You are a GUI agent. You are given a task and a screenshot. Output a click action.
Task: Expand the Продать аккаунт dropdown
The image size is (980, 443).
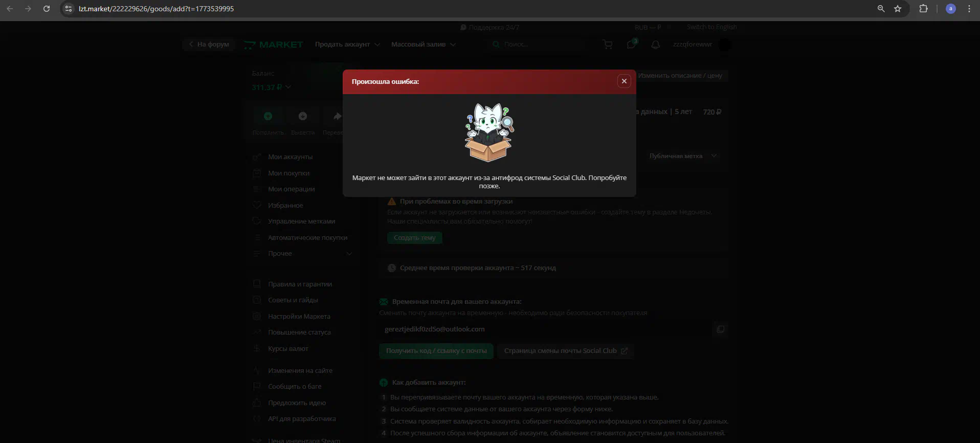click(x=347, y=45)
